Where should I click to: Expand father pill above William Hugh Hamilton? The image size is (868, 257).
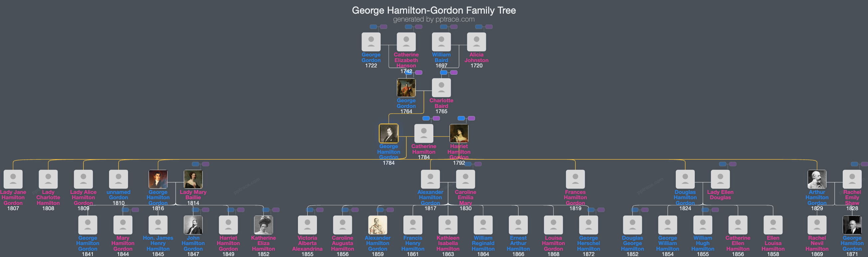705,210
